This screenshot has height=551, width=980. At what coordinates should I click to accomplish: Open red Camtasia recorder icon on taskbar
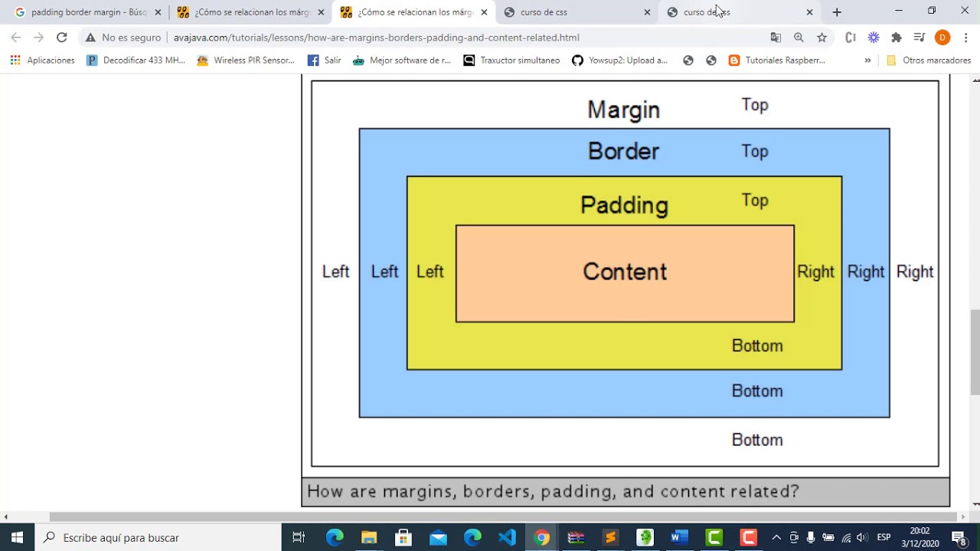tap(748, 537)
